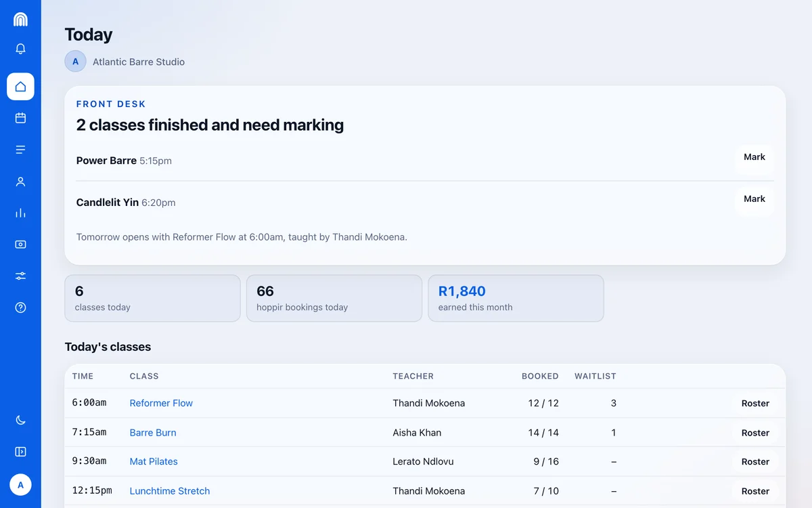Click the "Today's classes" heading
This screenshot has width=812, height=508.
tap(108, 347)
